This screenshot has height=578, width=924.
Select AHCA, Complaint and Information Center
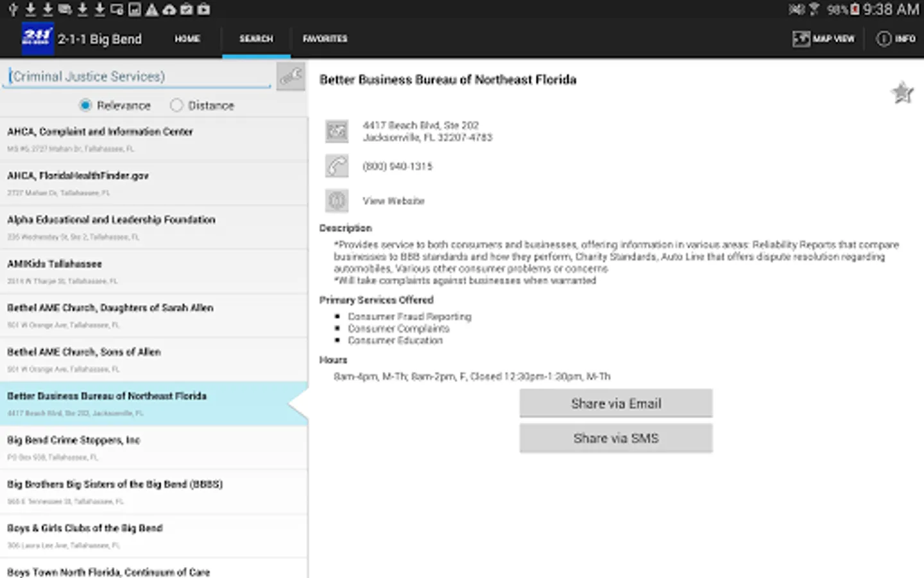(154, 139)
